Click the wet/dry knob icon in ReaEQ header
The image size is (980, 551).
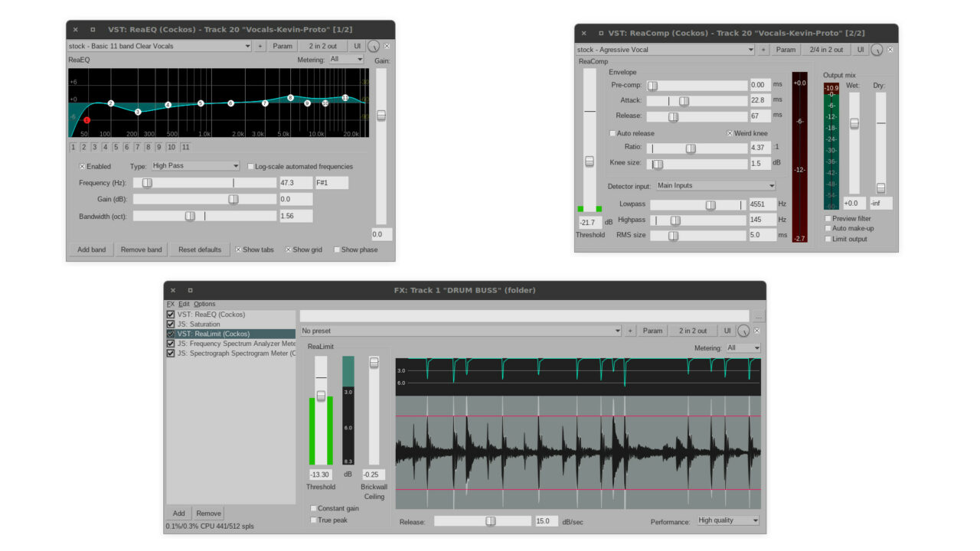tap(375, 46)
